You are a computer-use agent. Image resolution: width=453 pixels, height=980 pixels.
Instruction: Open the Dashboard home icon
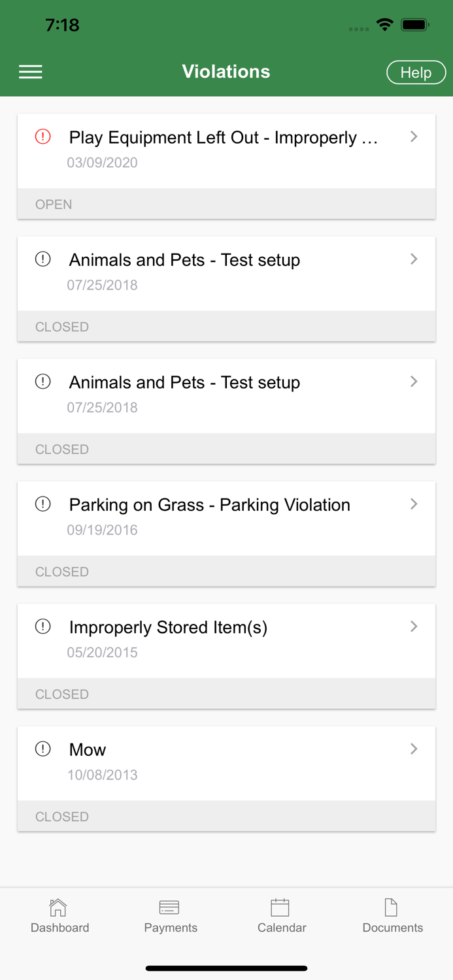point(58,907)
